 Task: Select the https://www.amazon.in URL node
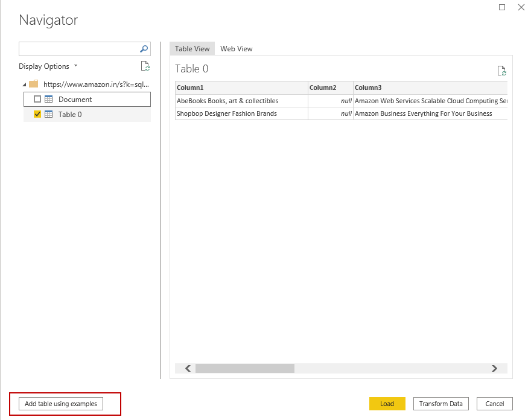(96, 84)
